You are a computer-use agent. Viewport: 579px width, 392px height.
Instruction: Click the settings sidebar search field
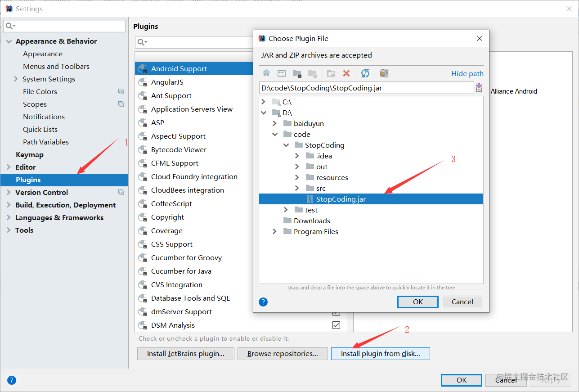(64, 26)
